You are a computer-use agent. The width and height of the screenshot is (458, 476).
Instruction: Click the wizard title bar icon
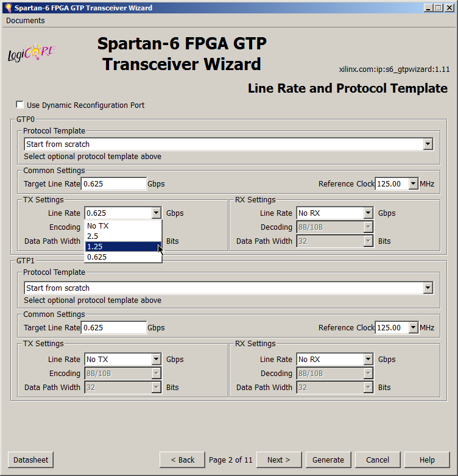8,7
